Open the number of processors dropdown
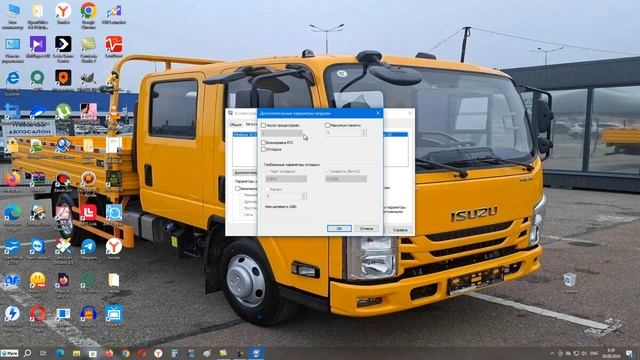 (282, 133)
